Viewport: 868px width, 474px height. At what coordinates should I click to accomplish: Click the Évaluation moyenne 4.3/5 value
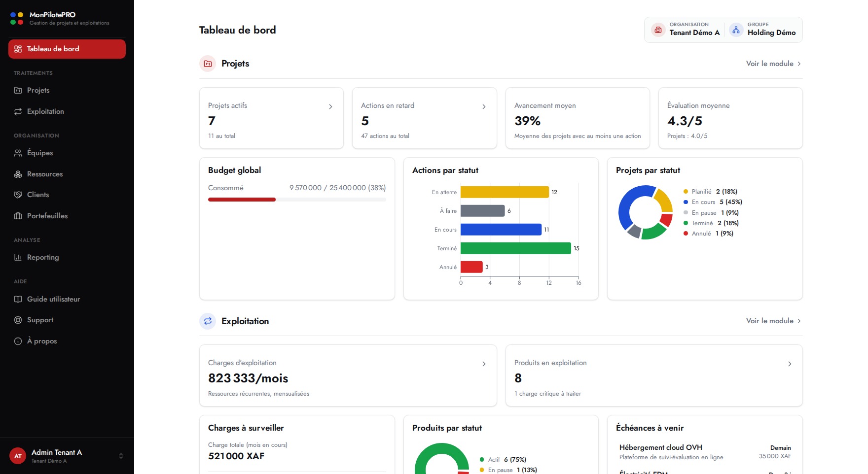tap(685, 121)
